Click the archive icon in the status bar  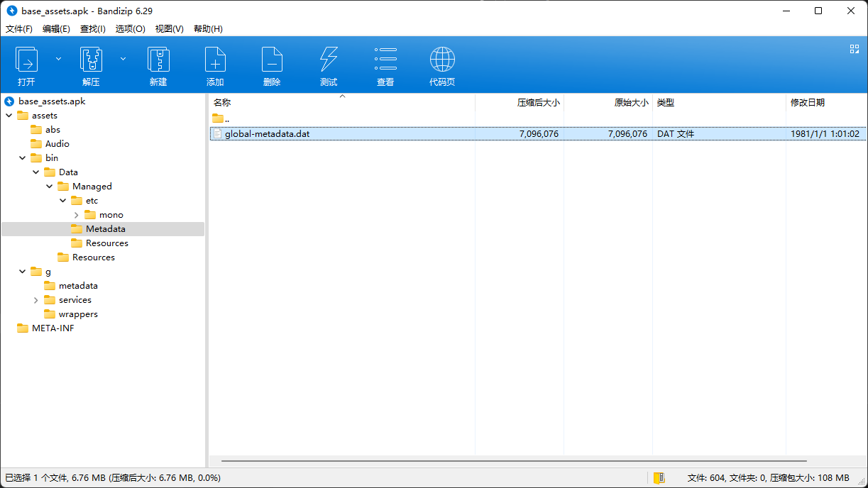pos(659,478)
